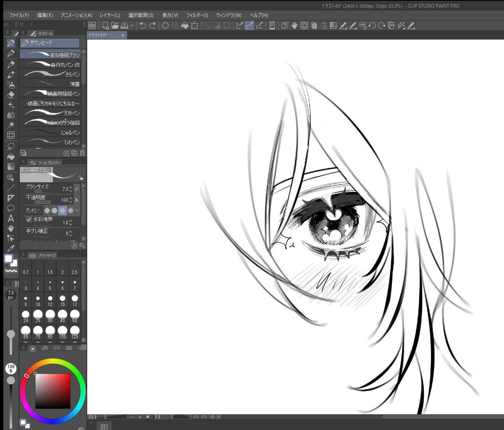Screen dimensions: 504x430
Task: Switch to the イラスト43* canvas tab
Action: click(x=107, y=35)
